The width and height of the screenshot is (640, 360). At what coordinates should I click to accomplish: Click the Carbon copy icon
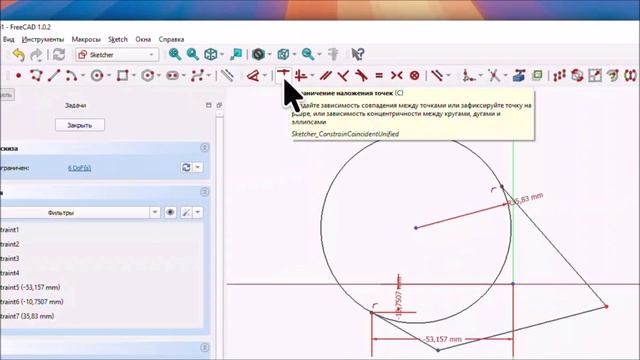pyautogui.click(x=537, y=76)
